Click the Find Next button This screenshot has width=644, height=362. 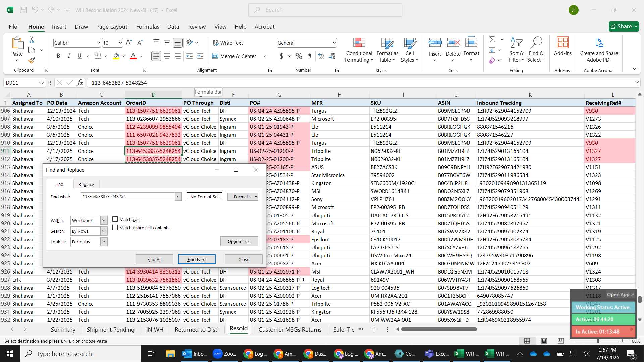pyautogui.click(x=197, y=259)
